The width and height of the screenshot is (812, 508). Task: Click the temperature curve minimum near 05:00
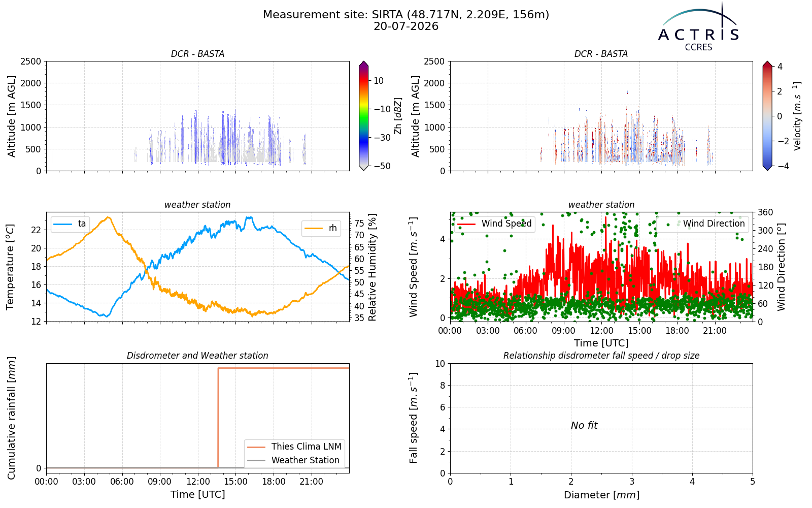[x=106, y=316]
